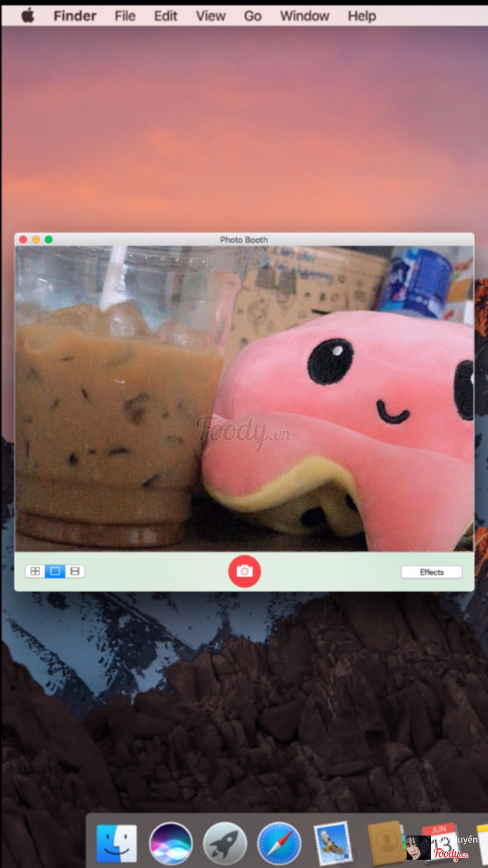Screen dimensions: 488x868
Task: Expand the View menu
Action: (210, 16)
